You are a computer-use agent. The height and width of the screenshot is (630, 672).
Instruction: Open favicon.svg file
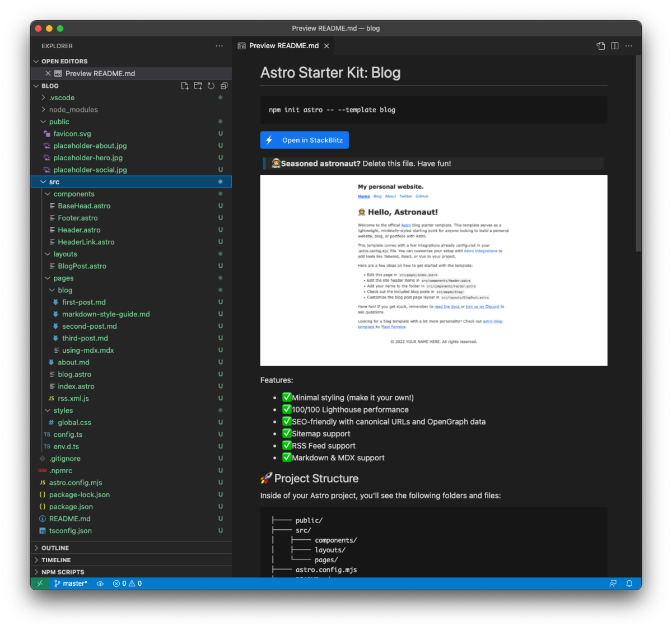pos(131,134)
